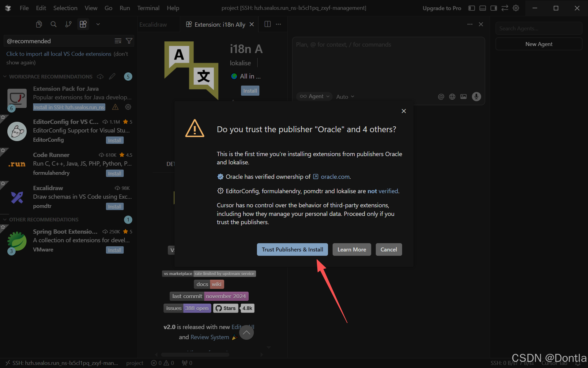Open the chat panel more options menu
This screenshot has height=368, width=588.
point(470,24)
